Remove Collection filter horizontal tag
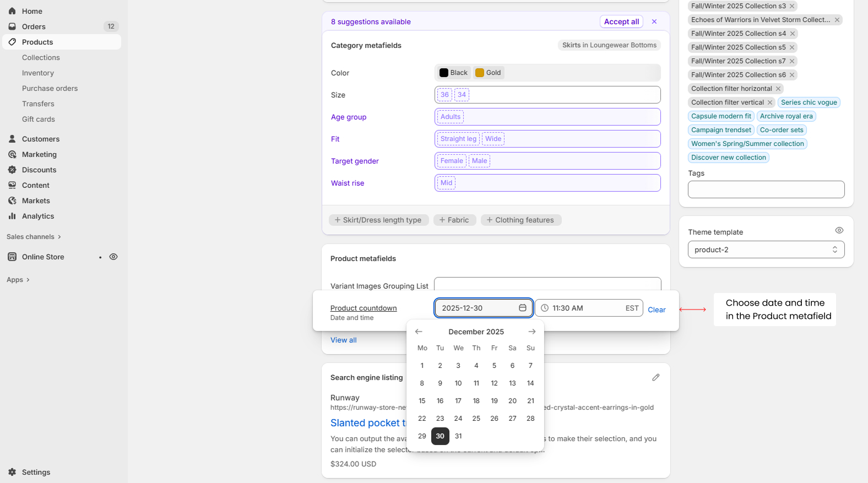 [778, 89]
